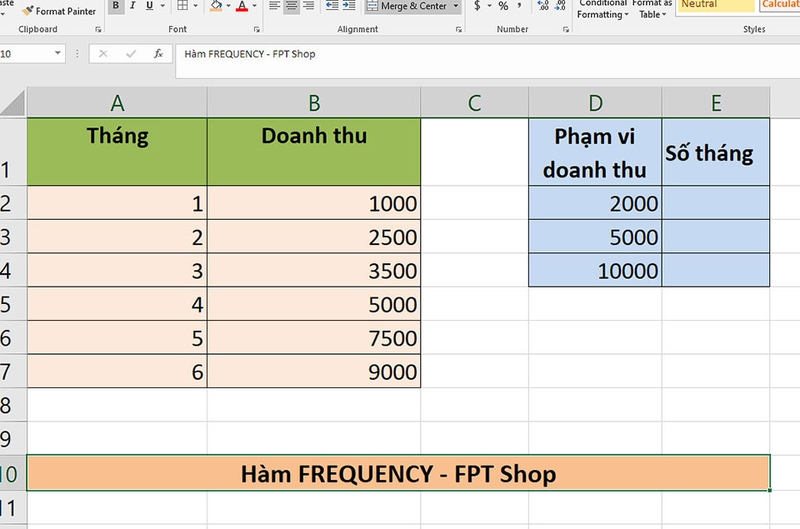Screen dimensions: 800x529
Task: Select column D header
Action: (595, 103)
